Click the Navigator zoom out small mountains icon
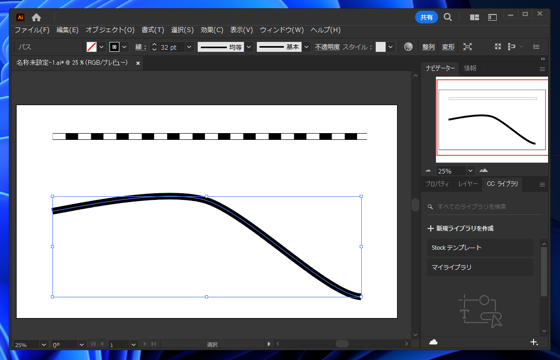Image resolution: width=560 pixels, height=360 pixels. coord(428,171)
